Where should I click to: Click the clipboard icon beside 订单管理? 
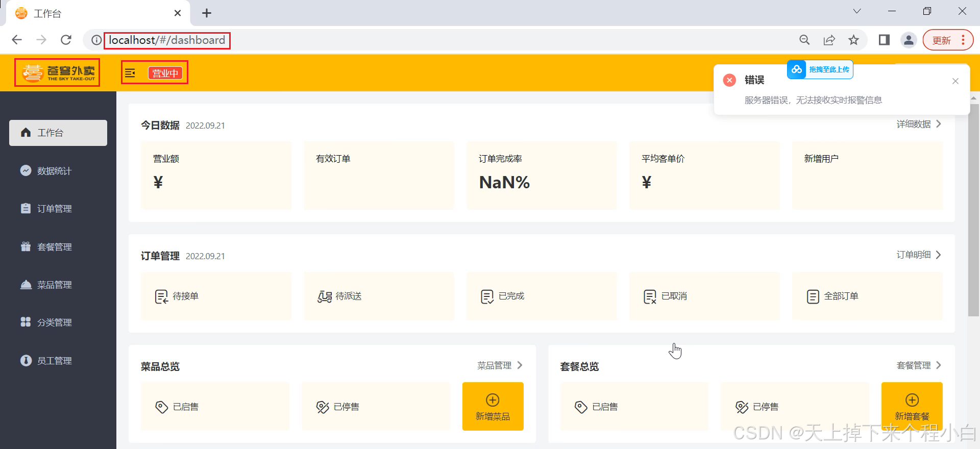26,208
